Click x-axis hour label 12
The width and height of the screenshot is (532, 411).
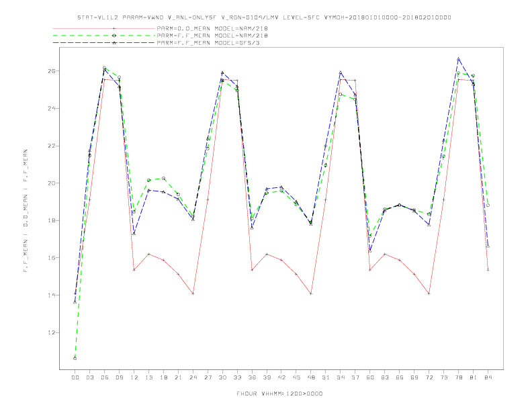134,377
